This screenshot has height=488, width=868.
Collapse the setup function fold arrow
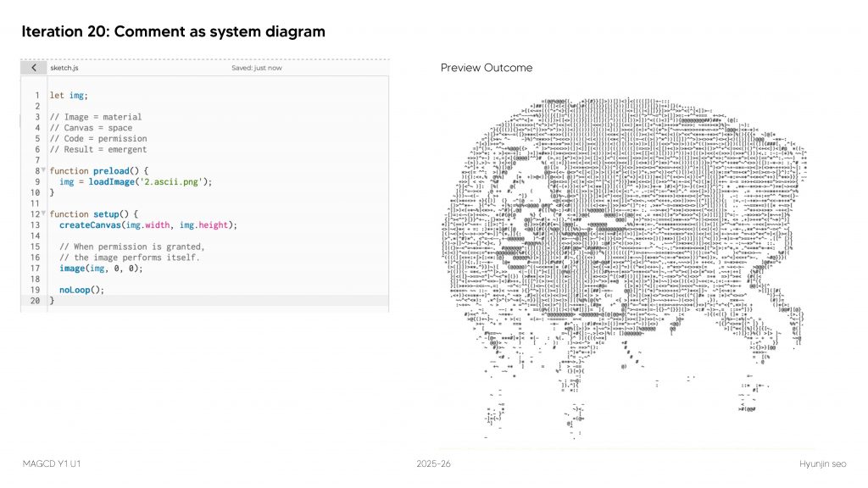click(x=43, y=214)
